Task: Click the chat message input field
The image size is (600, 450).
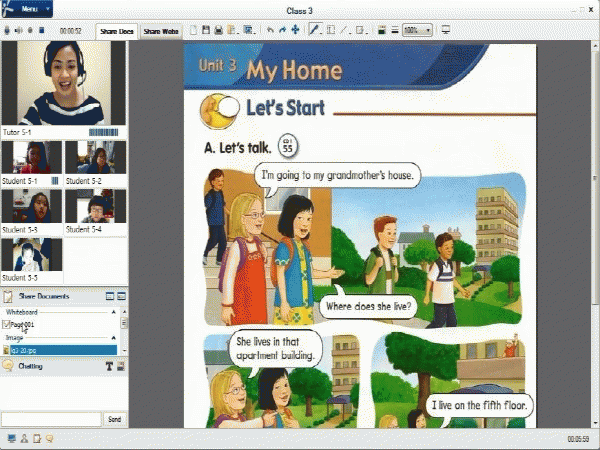Action: pos(51,419)
